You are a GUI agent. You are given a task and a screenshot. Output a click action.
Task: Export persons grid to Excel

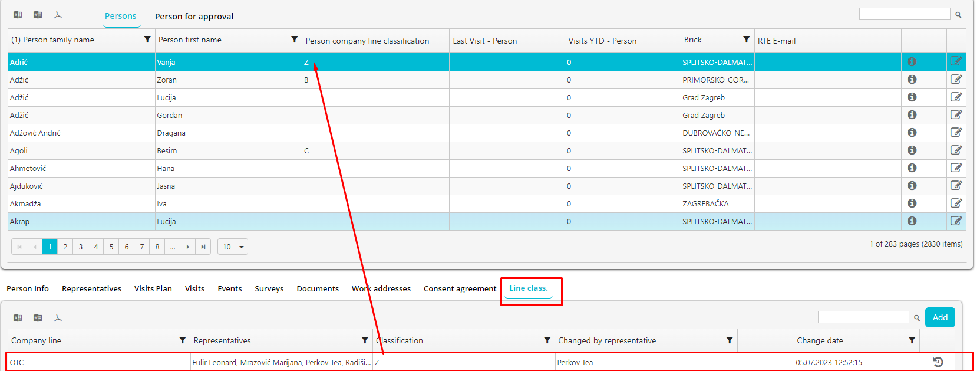[x=18, y=15]
